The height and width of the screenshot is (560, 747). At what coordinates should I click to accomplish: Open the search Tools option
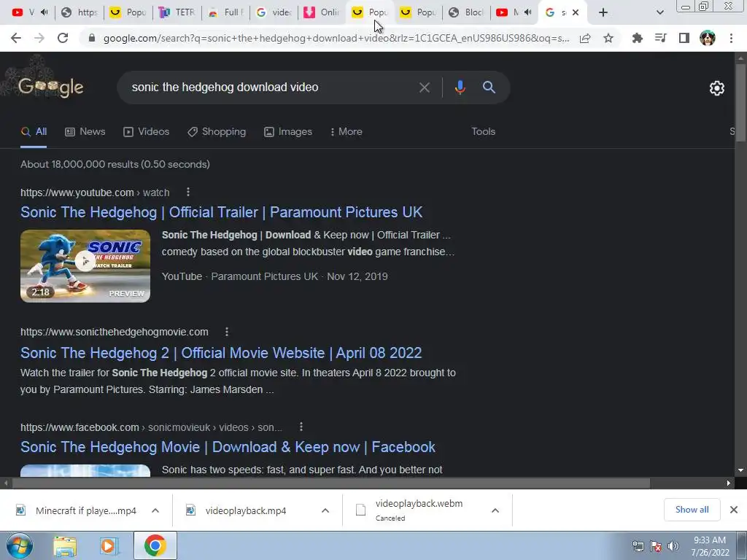[x=483, y=132]
